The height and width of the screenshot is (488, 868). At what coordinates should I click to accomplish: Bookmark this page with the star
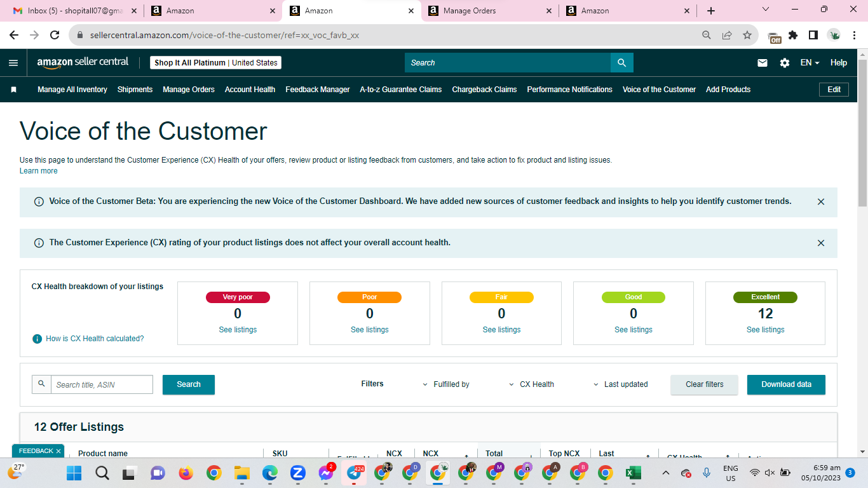747,36
